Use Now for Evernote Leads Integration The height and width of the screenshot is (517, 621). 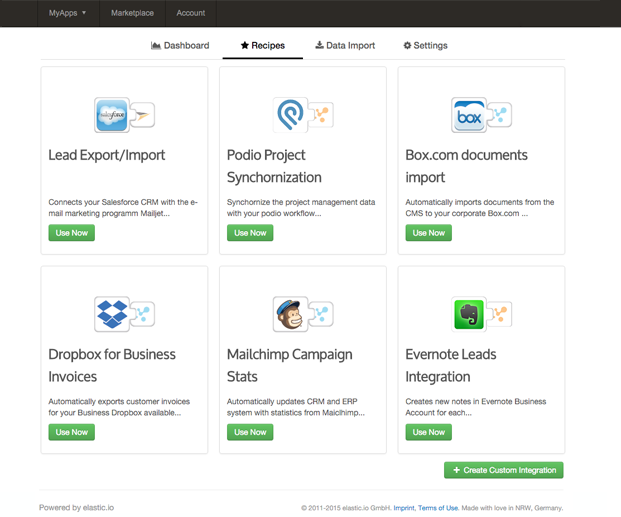pyautogui.click(x=429, y=432)
